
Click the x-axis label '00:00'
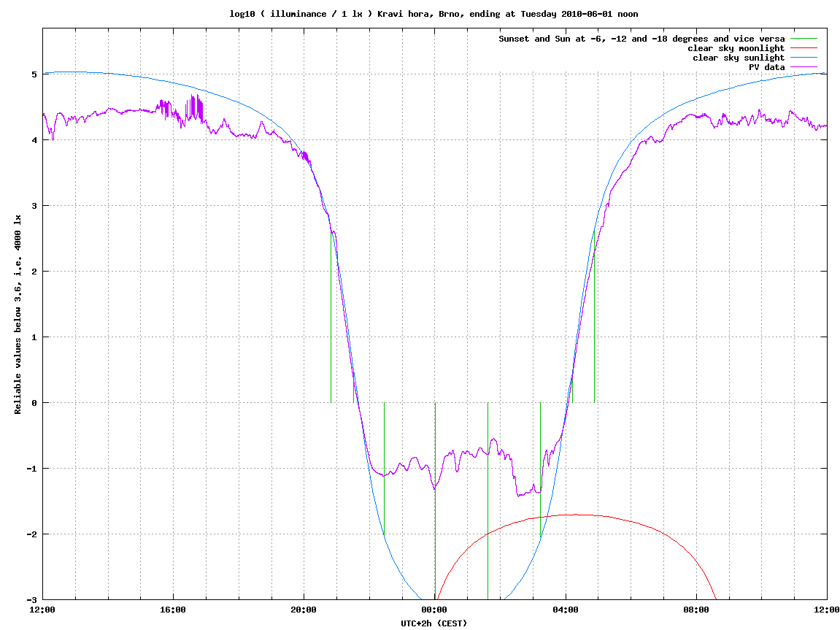click(434, 610)
